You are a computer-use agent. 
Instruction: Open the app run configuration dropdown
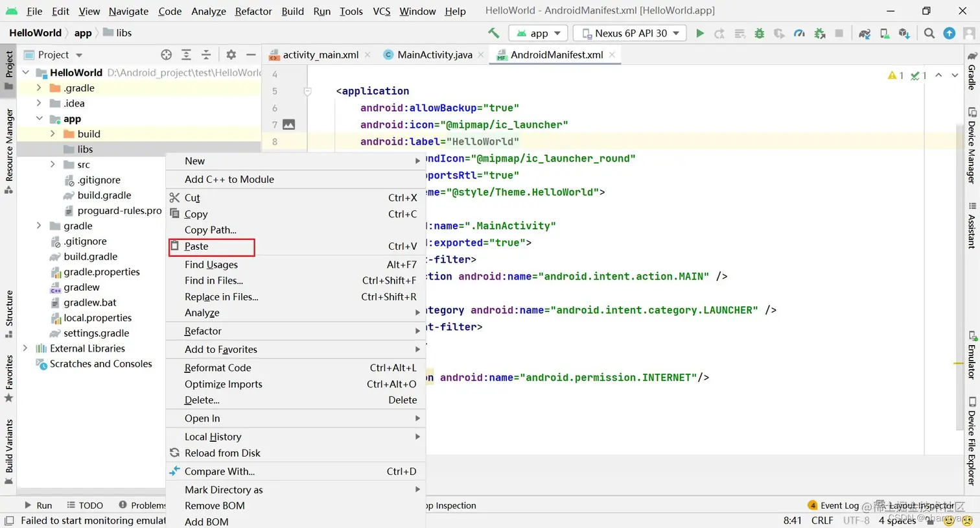[x=539, y=33]
